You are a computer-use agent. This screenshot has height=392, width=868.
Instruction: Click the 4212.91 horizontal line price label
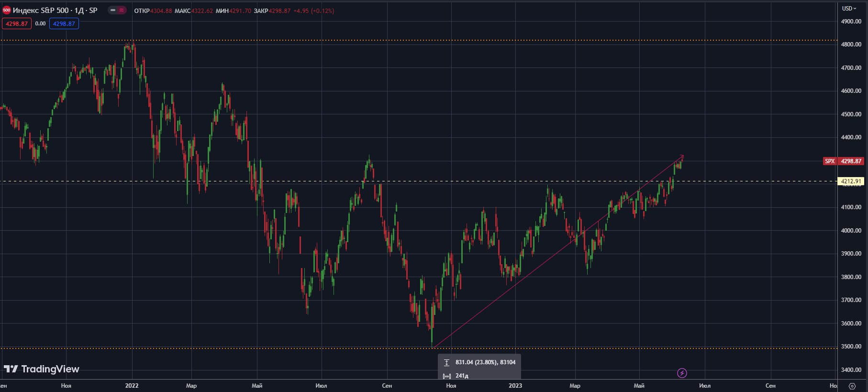click(x=850, y=181)
